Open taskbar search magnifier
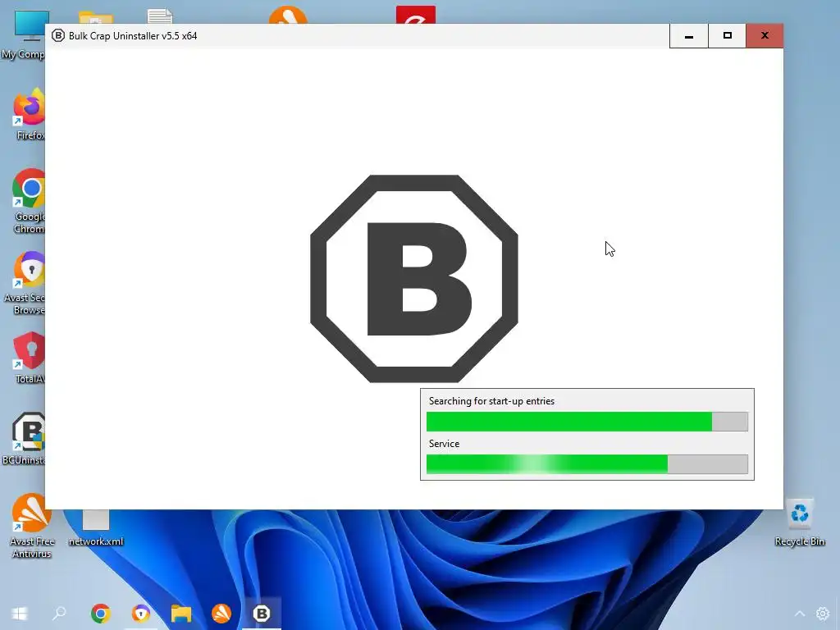 [x=59, y=614]
